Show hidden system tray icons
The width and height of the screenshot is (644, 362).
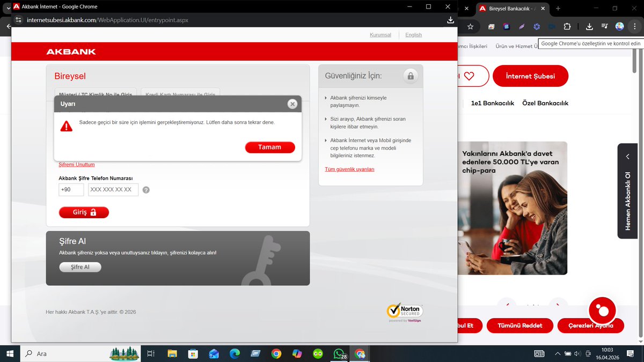(558, 354)
